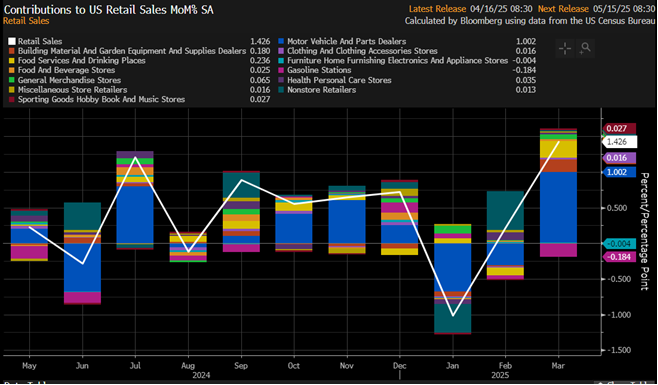Click the Jul blue Motor Vehicle bar segment
This screenshot has width=658, height=385.
135,215
